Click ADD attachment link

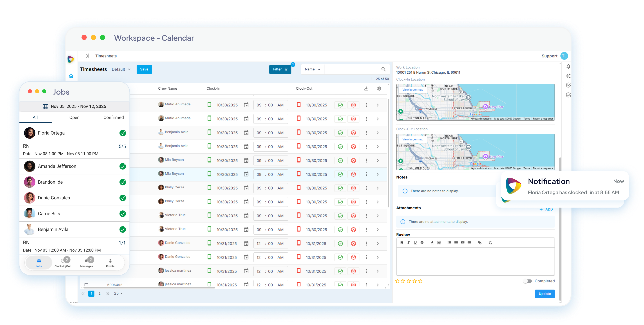click(546, 210)
